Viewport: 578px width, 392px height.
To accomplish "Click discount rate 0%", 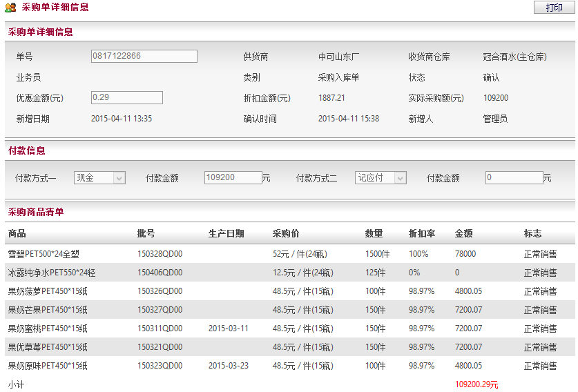I will pyautogui.click(x=414, y=273).
